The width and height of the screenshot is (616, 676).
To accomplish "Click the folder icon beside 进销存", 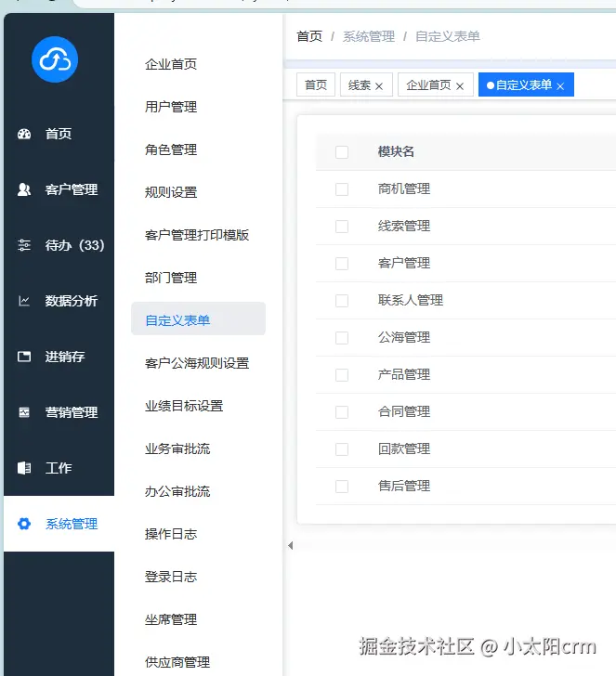I will 24,357.
